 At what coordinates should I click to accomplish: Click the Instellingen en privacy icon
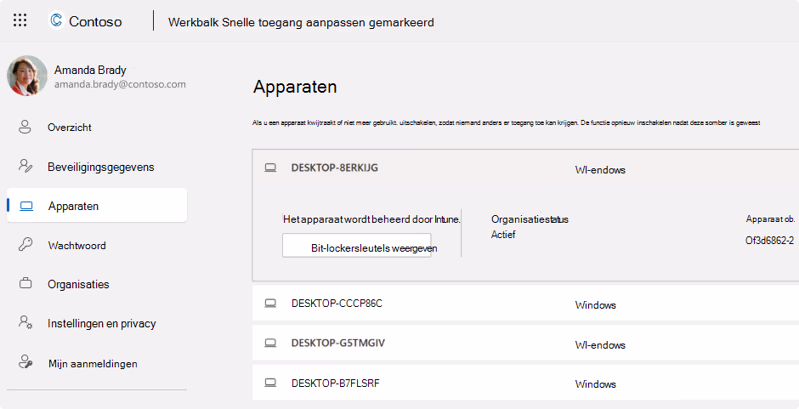(26, 323)
